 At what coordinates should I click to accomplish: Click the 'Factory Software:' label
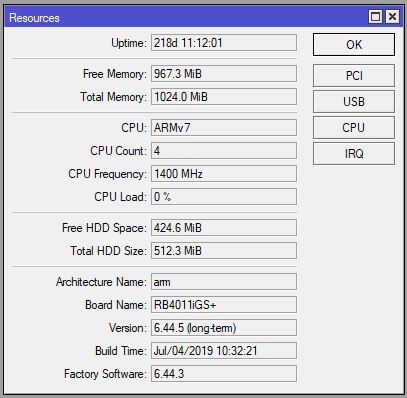tap(105, 374)
